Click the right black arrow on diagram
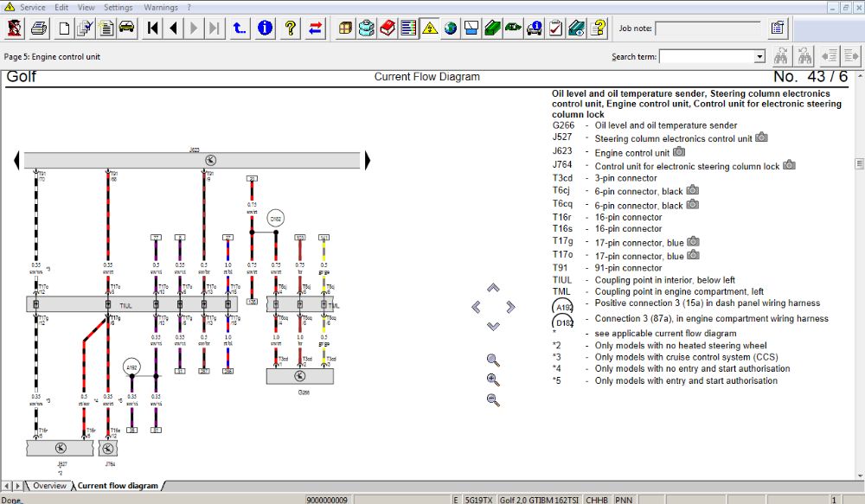This screenshot has width=865, height=504. 368,160
